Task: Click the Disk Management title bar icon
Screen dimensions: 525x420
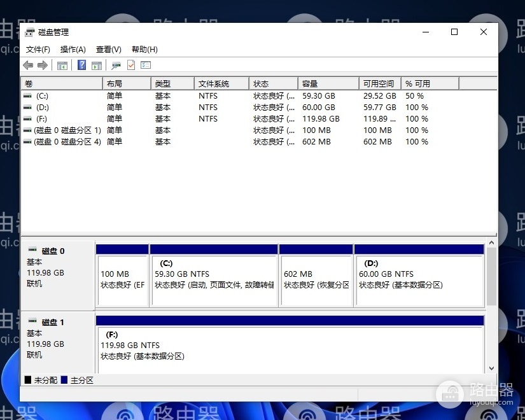Action: [x=30, y=32]
